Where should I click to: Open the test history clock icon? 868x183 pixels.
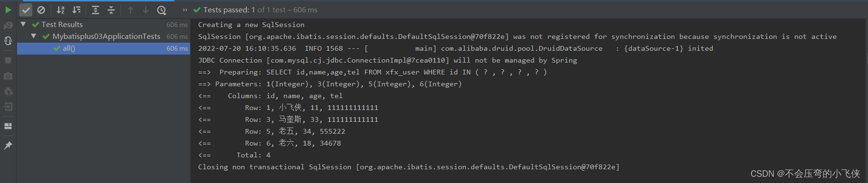click(x=161, y=10)
